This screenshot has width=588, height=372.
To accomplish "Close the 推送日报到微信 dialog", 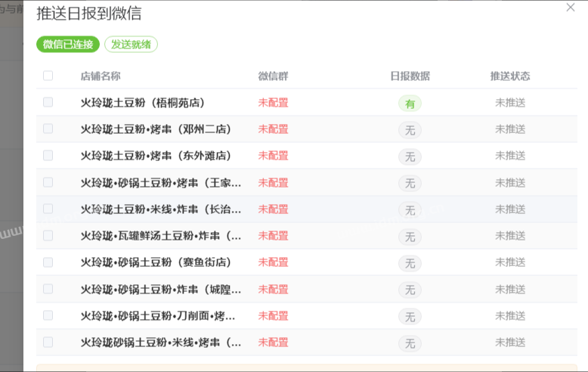I will (571, 8).
